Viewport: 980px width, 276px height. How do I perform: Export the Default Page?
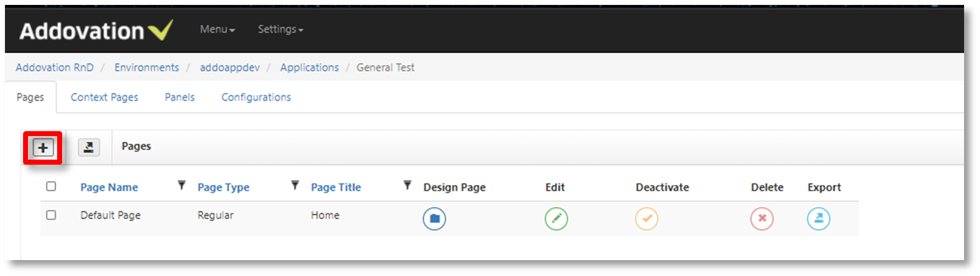tap(818, 218)
